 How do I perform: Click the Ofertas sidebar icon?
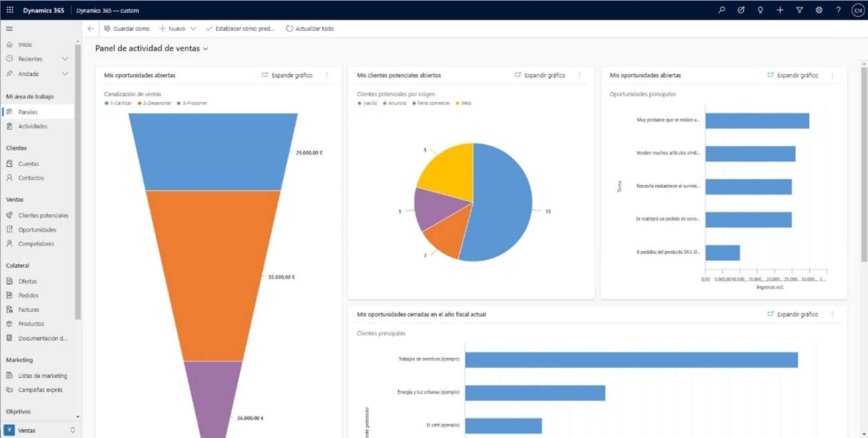(x=9, y=281)
